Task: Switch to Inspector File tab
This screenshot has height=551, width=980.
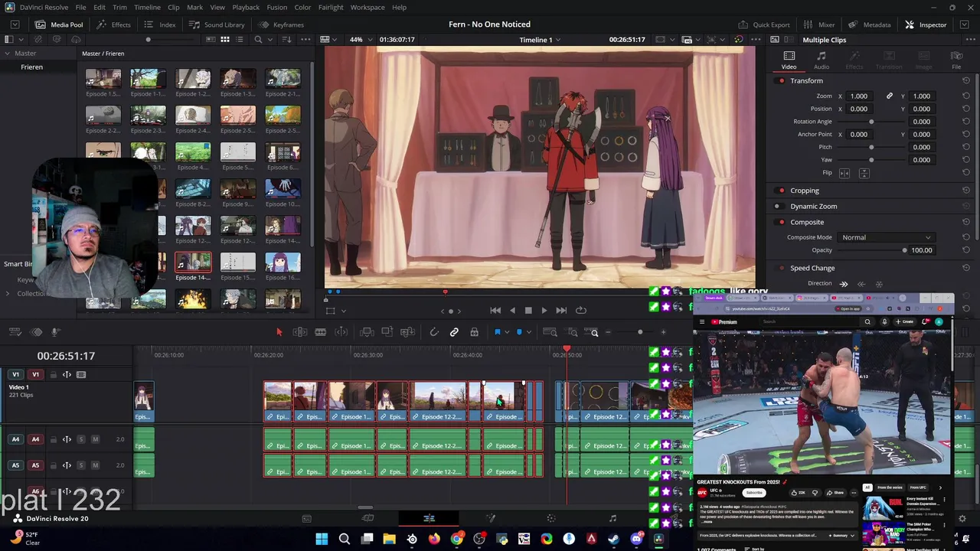Action: [x=956, y=60]
